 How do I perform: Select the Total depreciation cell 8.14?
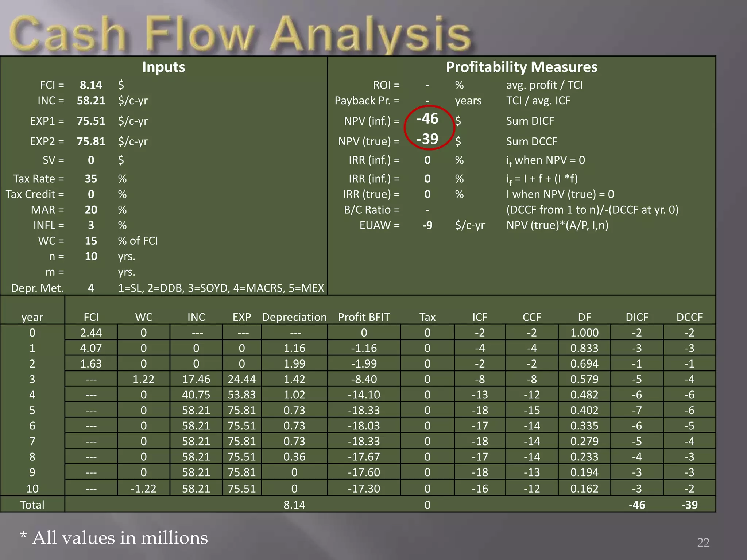pyautogui.click(x=294, y=505)
